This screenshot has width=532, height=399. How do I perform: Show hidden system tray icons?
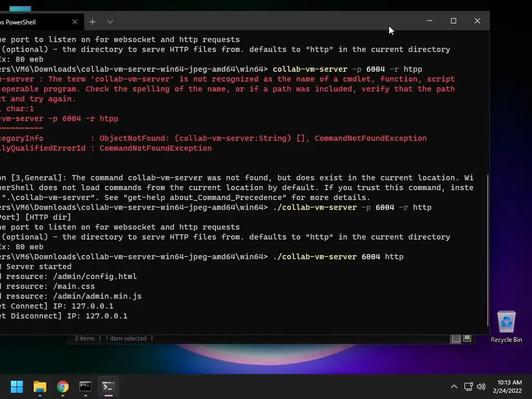(454, 387)
